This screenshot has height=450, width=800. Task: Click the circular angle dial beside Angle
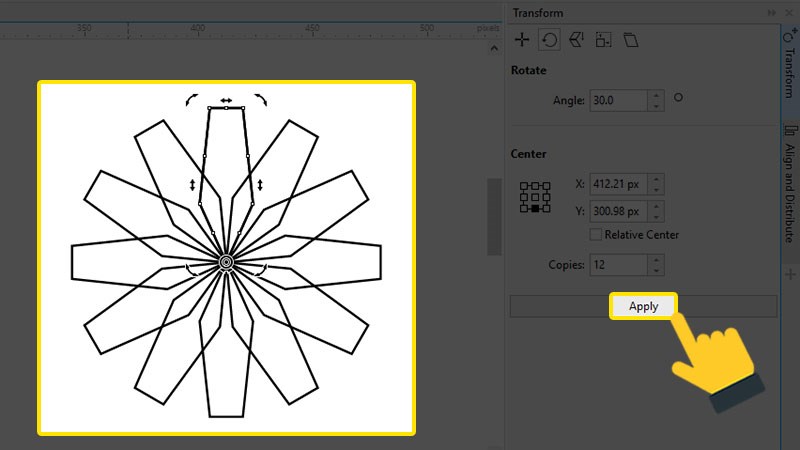coord(679,98)
